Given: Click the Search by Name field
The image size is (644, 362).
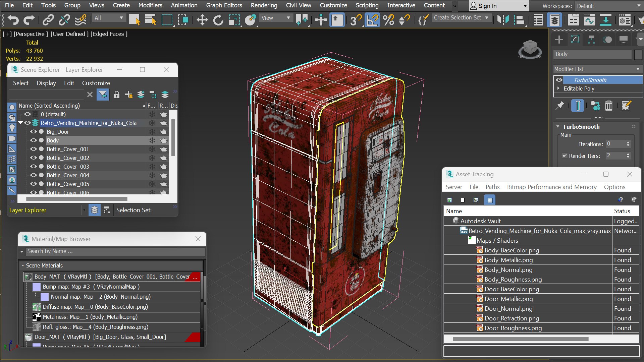Looking at the screenshot, I should click(116, 251).
